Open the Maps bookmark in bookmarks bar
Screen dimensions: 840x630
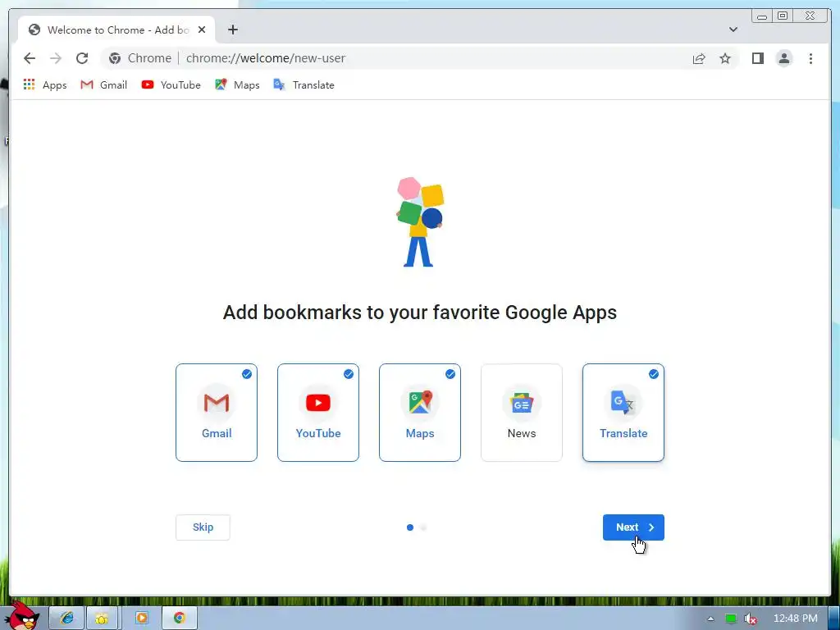click(x=237, y=84)
